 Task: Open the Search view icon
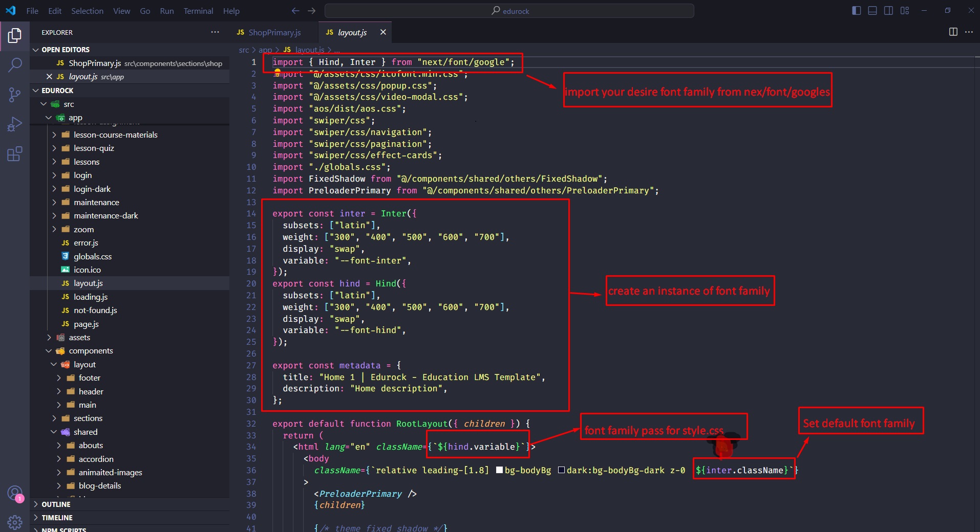[15, 65]
